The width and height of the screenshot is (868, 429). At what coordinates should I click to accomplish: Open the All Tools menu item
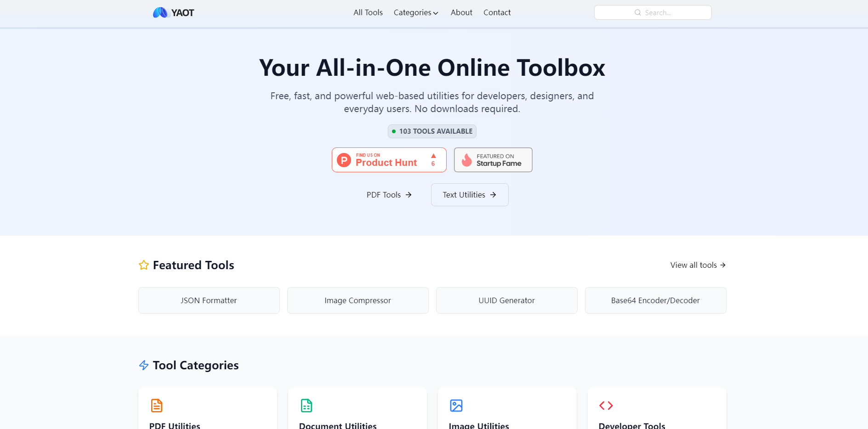point(368,12)
